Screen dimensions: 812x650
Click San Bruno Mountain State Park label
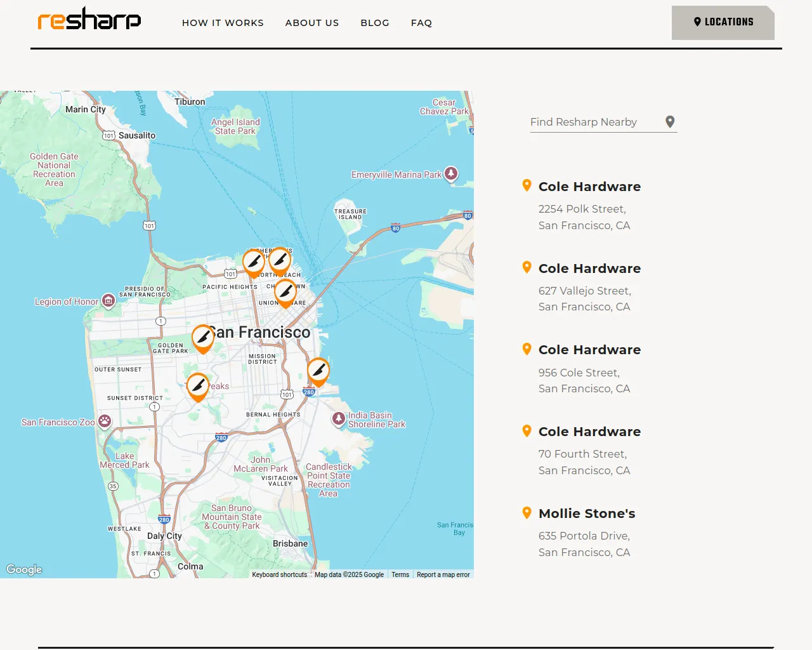click(232, 517)
